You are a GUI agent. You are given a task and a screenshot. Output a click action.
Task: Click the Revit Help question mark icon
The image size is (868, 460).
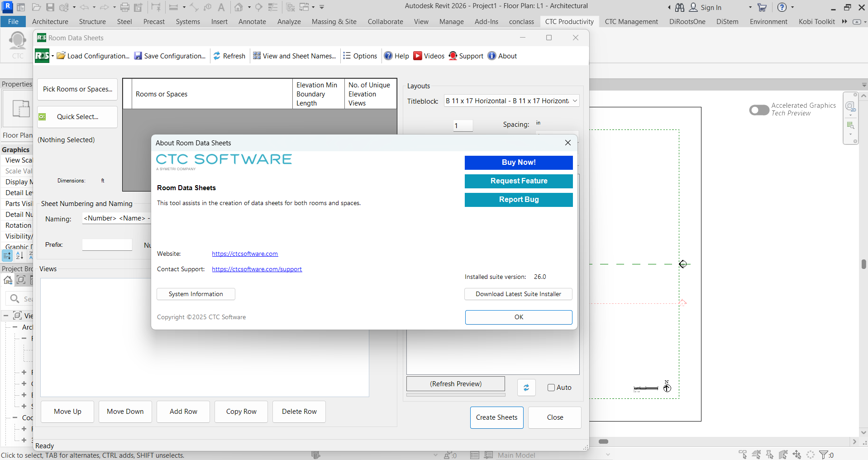coord(782,7)
